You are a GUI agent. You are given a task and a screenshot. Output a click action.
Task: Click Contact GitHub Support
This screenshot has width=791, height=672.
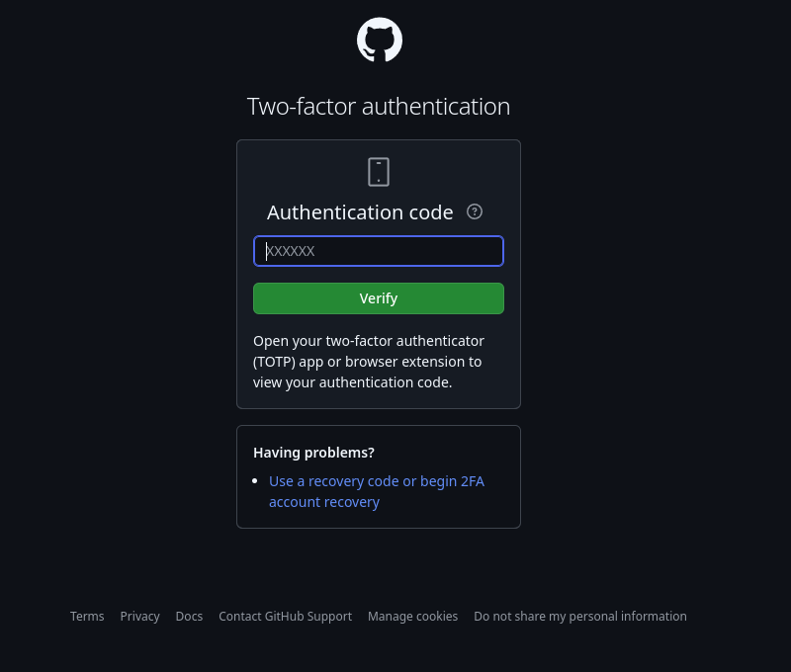pyautogui.click(x=285, y=617)
